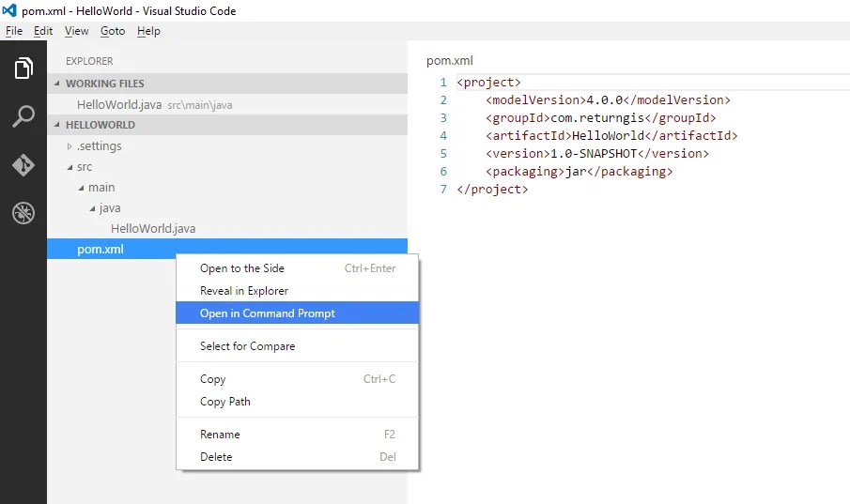Collapse the java folder arrow

(92, 208)
